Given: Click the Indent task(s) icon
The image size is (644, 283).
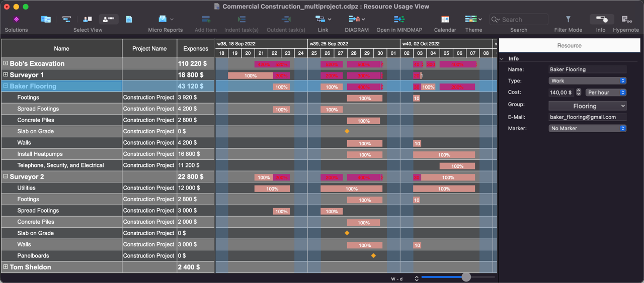Looking at the screenshot, I should click(242, 19).
